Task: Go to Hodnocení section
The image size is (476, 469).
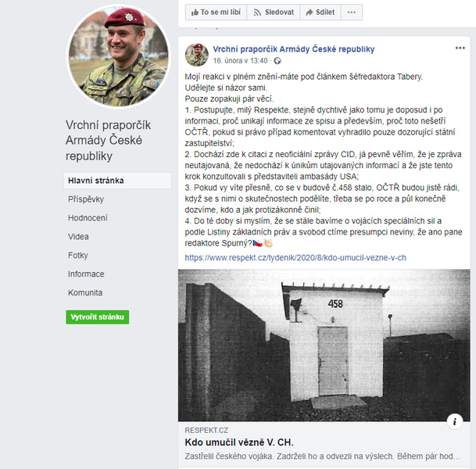Action: 88,218
